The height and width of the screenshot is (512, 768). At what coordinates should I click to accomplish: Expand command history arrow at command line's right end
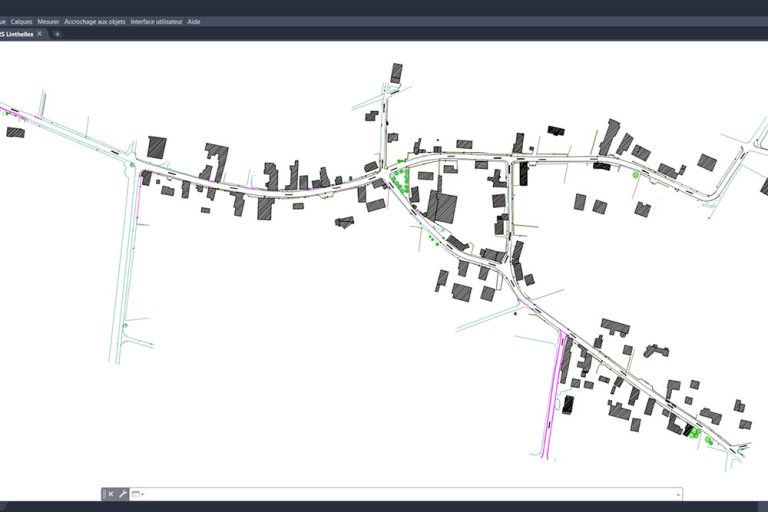(678, 494)
